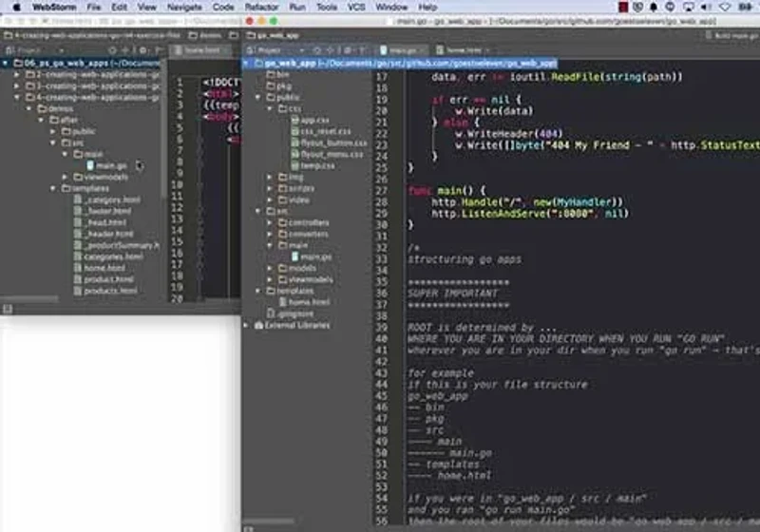Click hide panel icon in back window project toolbar
This screenshot has width=760, height=532.
tap(158, 50)
